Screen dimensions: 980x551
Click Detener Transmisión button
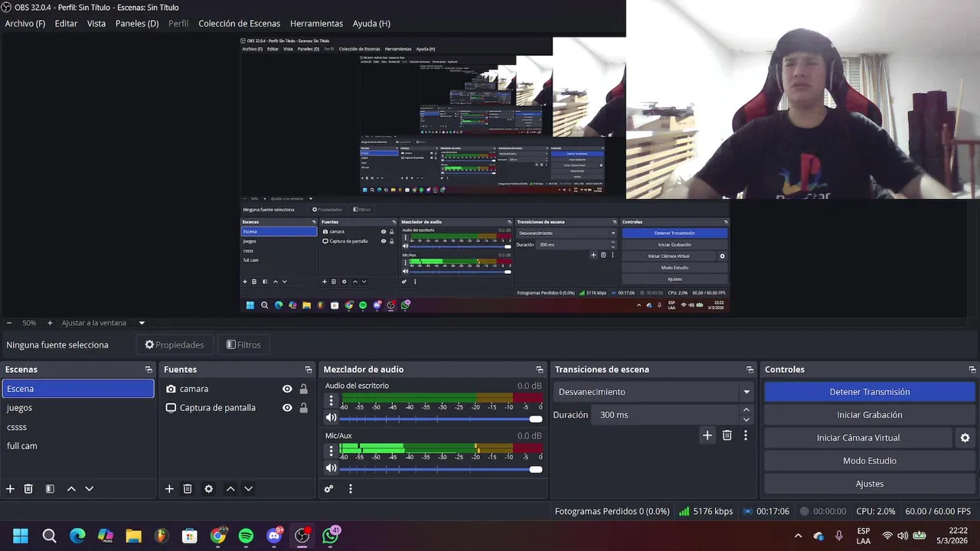(x=870, y=392)
